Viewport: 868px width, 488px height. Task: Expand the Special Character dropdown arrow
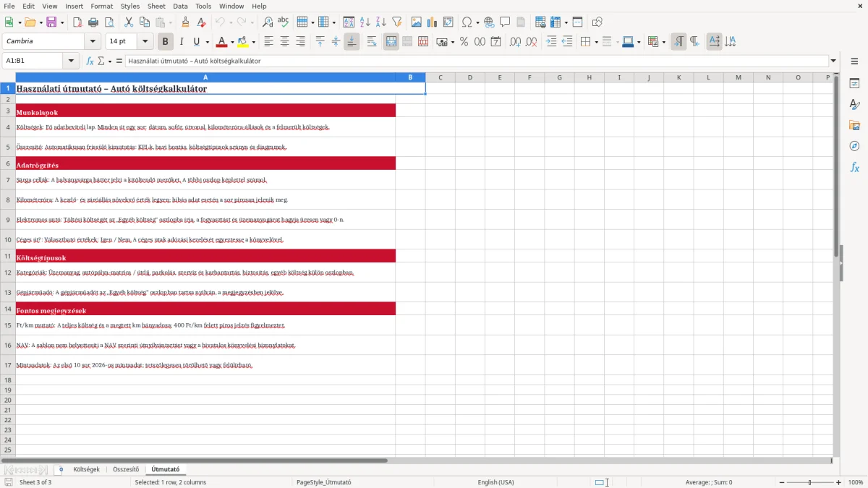(x=477, y=22)
